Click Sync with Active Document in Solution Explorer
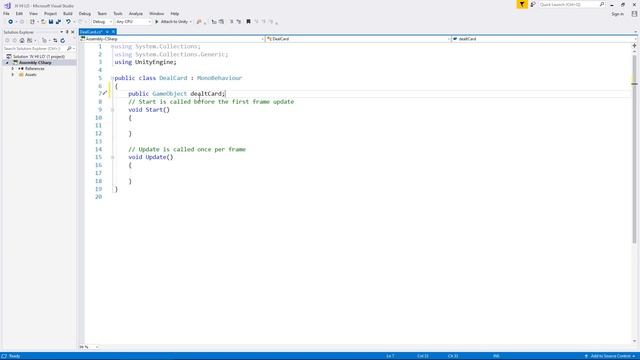 click(x=55, y=41)
